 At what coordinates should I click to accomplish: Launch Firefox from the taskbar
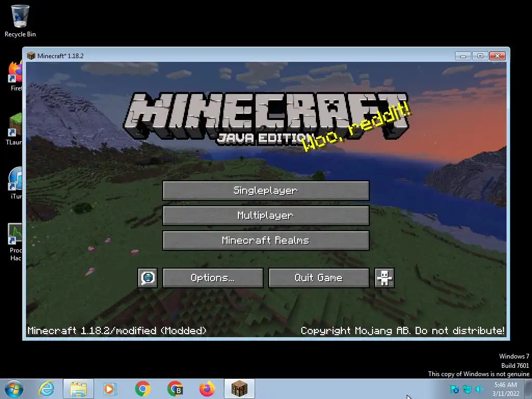(x=207, y=389)
